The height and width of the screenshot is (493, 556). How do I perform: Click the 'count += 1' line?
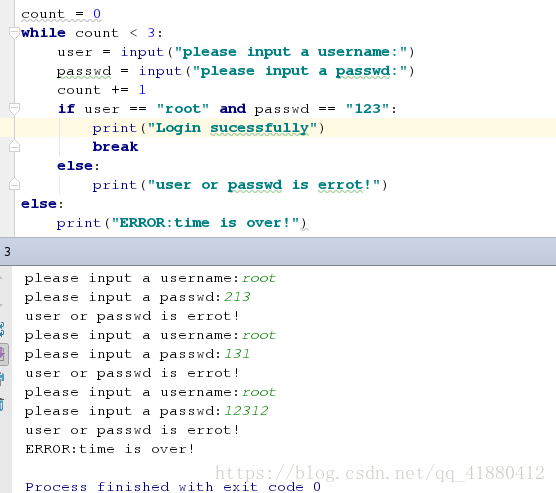[x=101, y=90]
